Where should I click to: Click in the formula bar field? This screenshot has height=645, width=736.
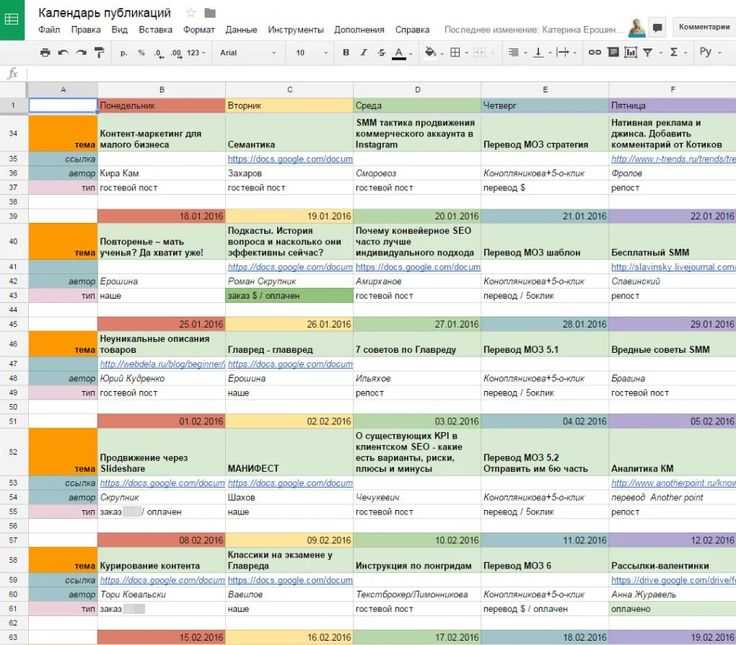pos(381,74)
